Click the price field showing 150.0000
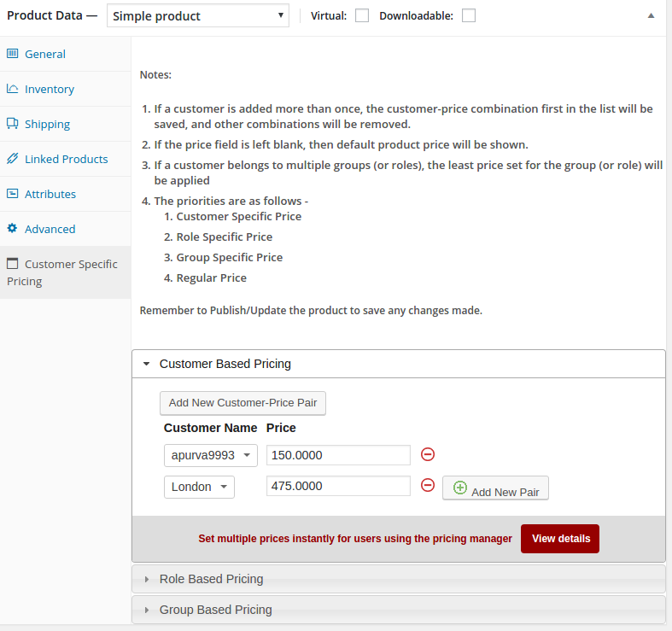Screen dimensions: 672x631 (339, 455)
